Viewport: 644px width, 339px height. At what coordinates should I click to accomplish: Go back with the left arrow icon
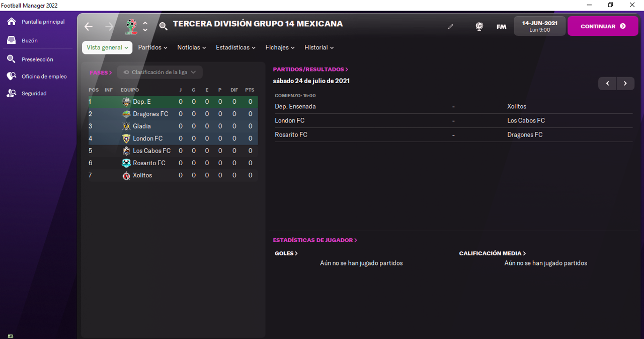89,26
